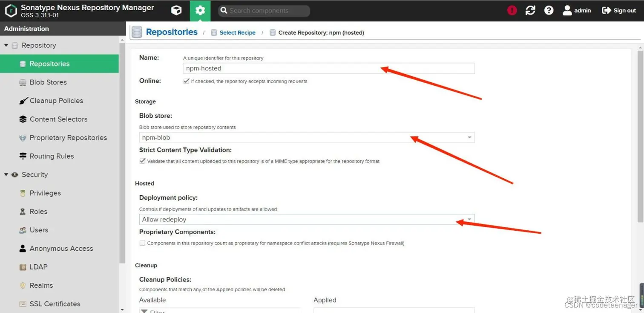Click the Anonymous Access person icon
This screenshot has height=313, width=644.
(x=23, y=249)
